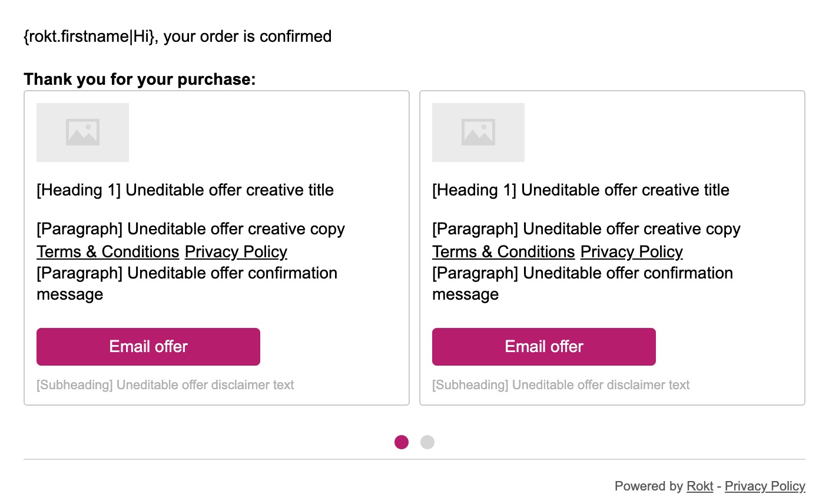This screenshot has height=504, width=829.
Task: Click the left card offer creative title
Action: (185, 190)
